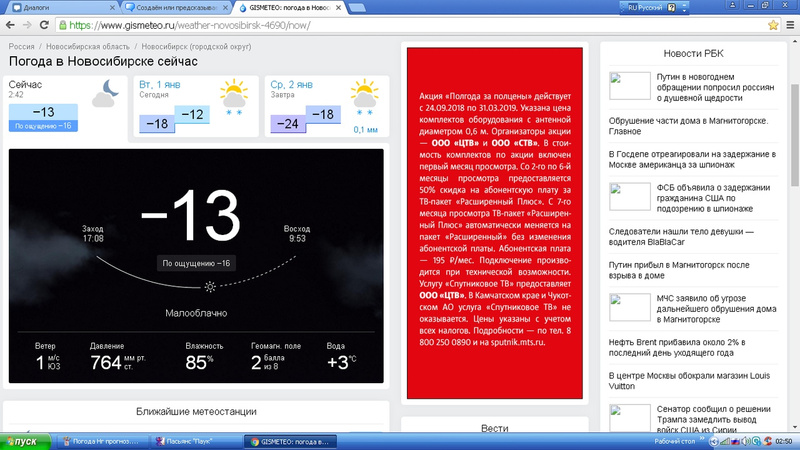Viewport: 800px width, 450px height.
Task: Show hidden tray icons arrow
Action: click(x=714, y=441)
